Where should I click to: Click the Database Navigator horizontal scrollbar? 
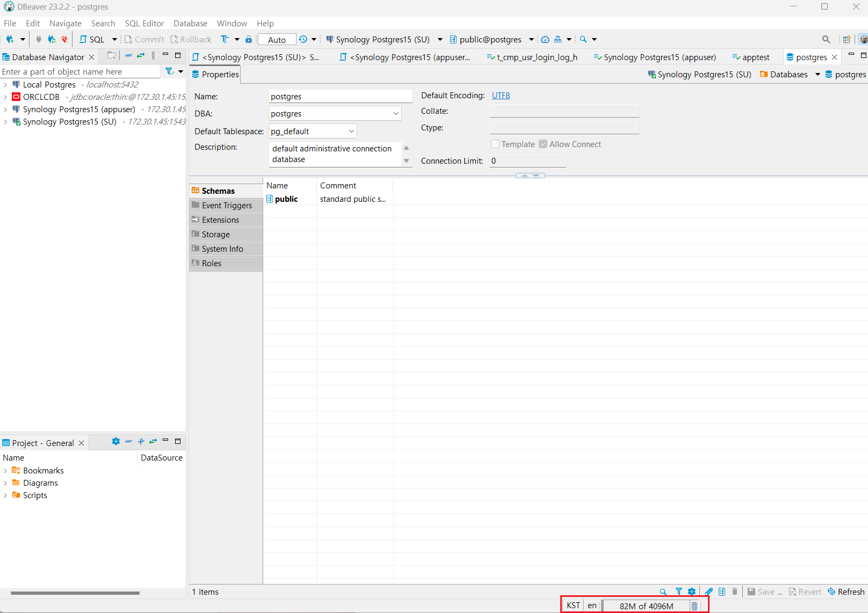click(75, 593)
